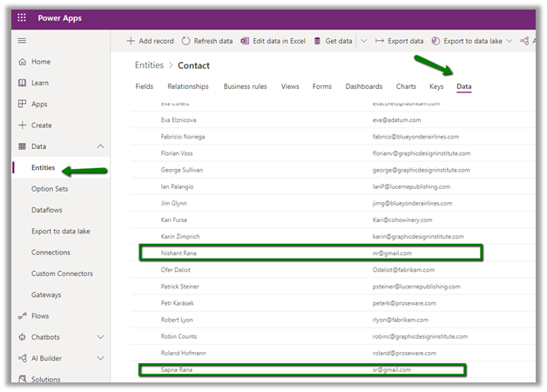Open Export to data lake dropdown

[509, 41]
